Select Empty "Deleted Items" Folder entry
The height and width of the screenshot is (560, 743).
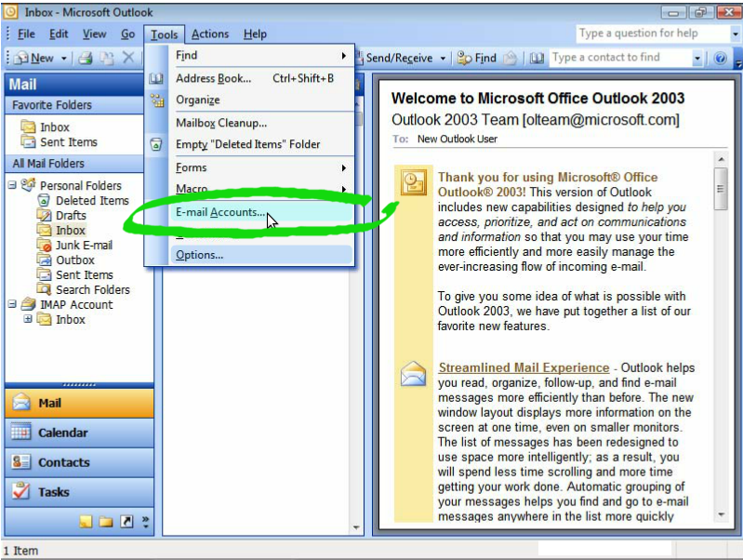[261, 144]
